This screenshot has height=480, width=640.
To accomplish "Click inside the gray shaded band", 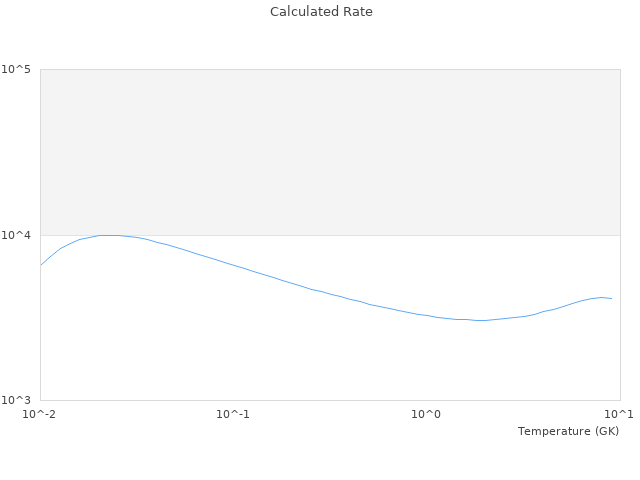I will tap(330, 150).
